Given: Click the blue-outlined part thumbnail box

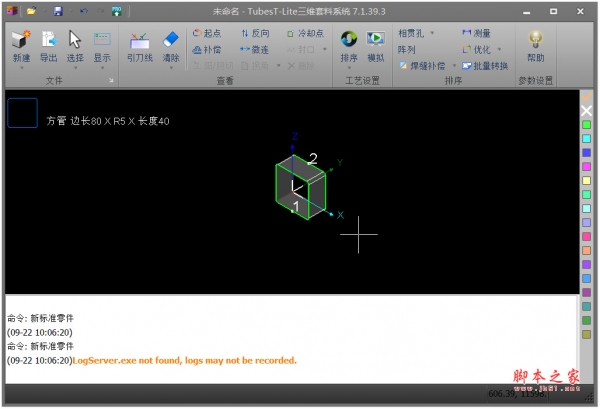Looking at the screenshot, I should point(23,113).
